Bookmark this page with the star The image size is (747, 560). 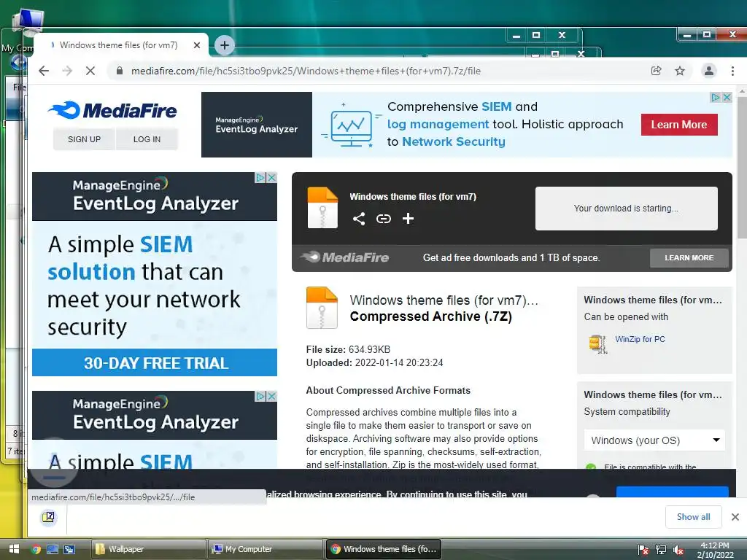(680, 71)
